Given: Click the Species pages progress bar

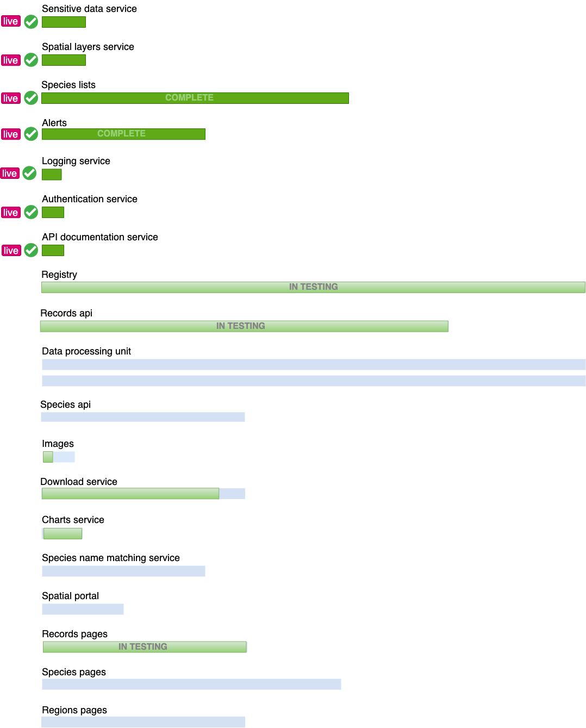Looking at the screenshot, I should 191,685.
